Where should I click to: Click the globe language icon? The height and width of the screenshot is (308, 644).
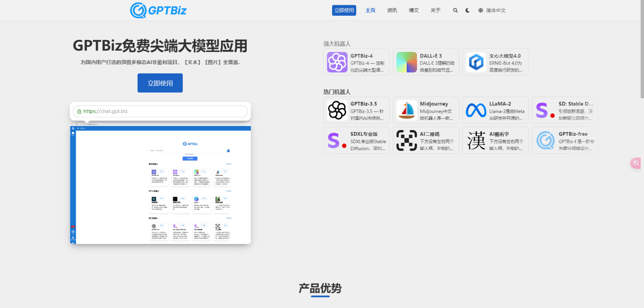[481, 10]
